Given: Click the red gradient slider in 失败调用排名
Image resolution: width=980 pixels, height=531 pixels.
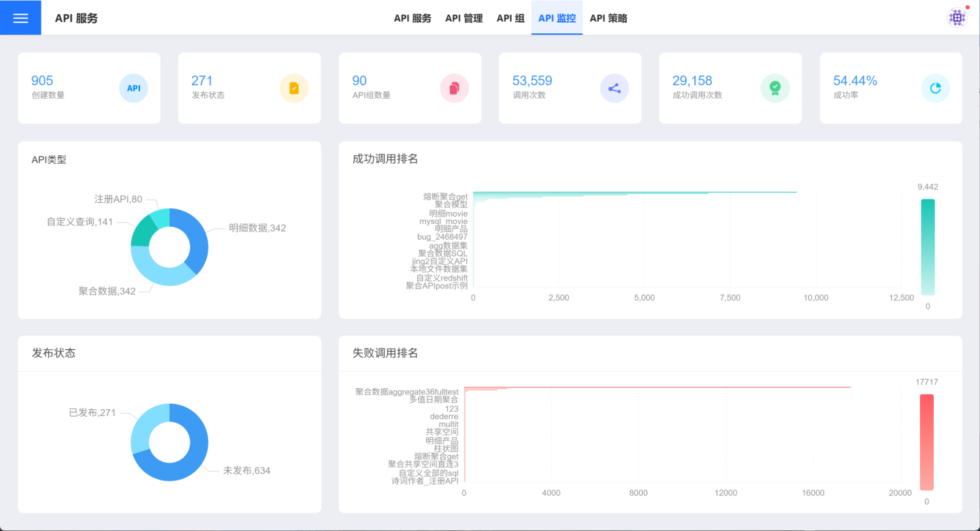Looking at the screenshot, I should pos(926,442).
